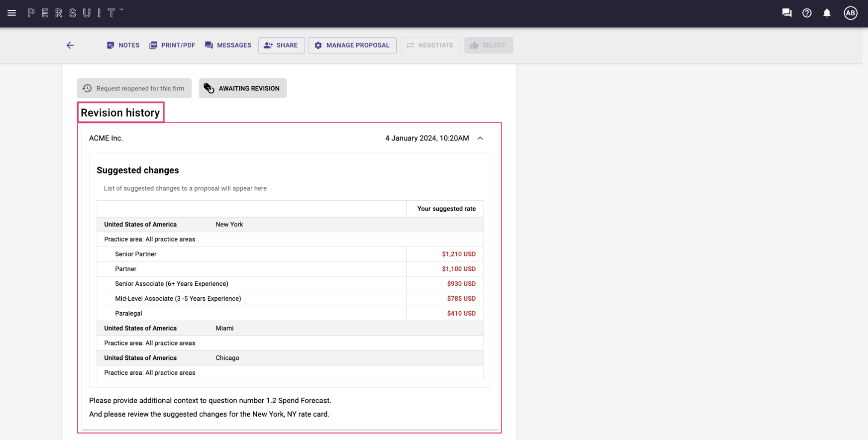Image resolution: width=868 pixels, height=440 pixels.
Task: Click the share people icon
Action: (x=268, y=45)
